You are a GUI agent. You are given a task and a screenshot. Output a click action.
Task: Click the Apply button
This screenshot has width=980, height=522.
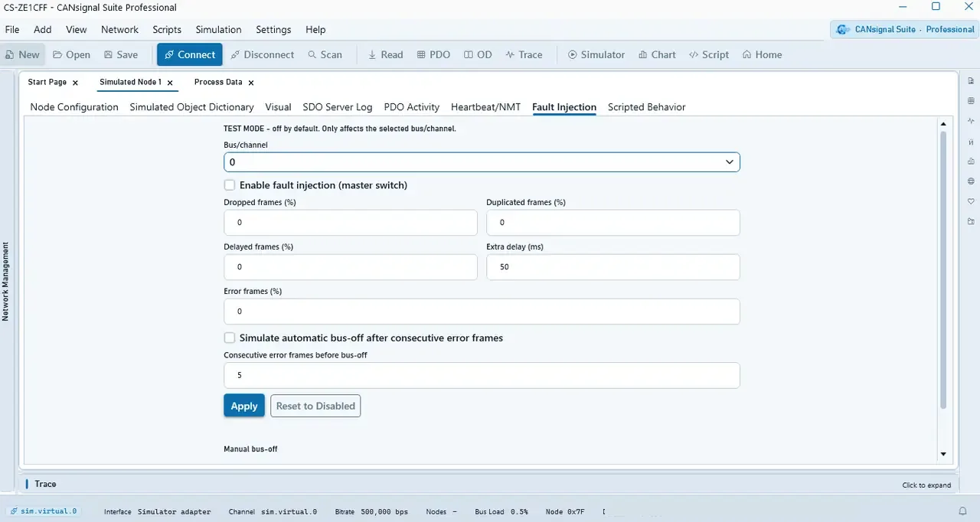click(244, 406)
